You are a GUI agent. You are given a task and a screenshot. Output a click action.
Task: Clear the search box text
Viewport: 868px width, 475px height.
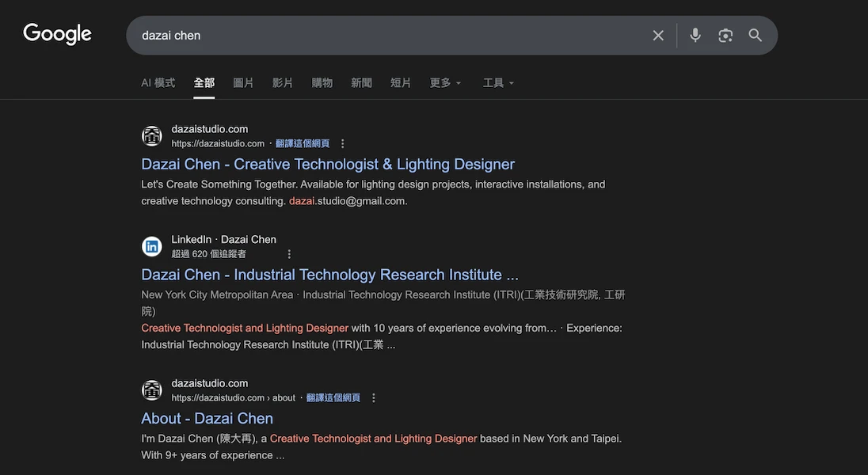point(657,36)
